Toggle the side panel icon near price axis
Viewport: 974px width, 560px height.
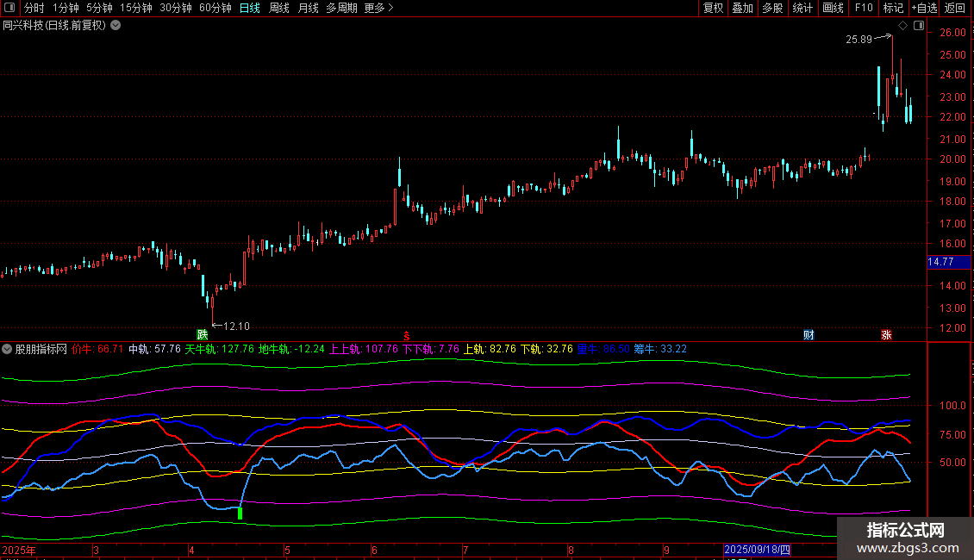[x=918, y=26]
